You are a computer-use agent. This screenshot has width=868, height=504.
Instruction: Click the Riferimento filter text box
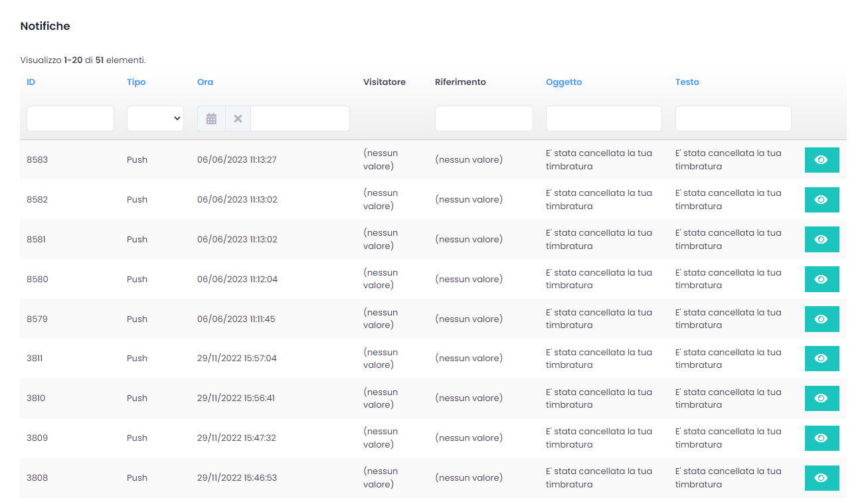[484, 119]
